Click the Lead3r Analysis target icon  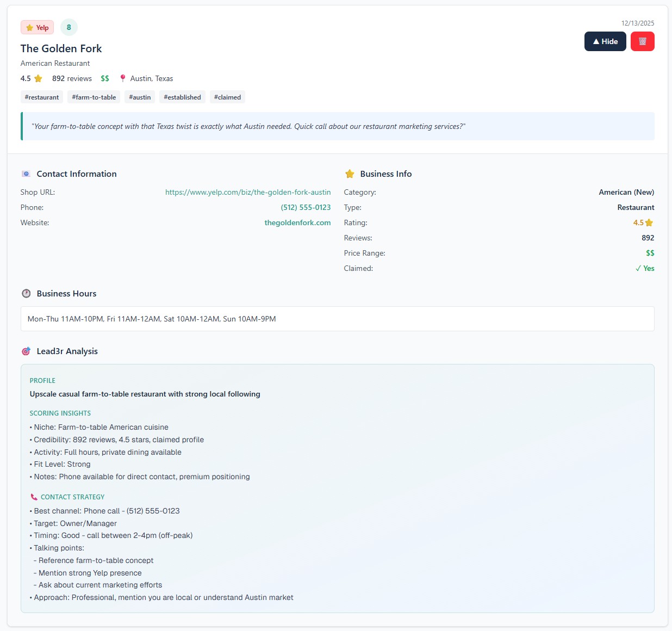pos(26,351)
